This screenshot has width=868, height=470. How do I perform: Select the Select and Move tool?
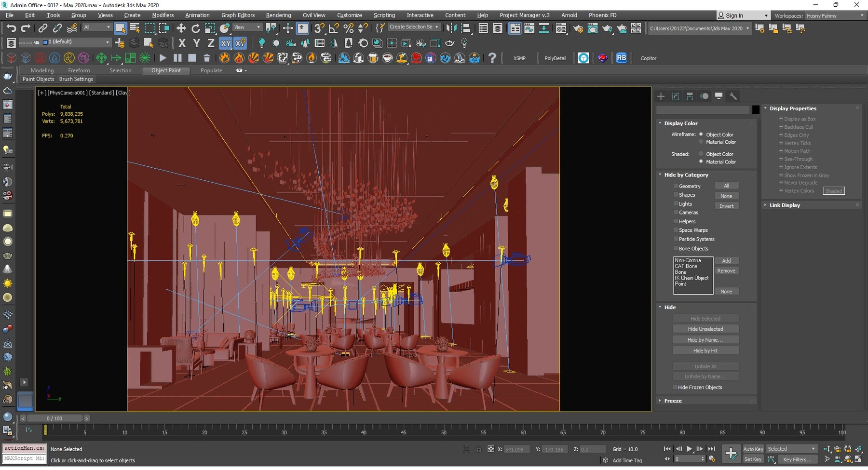pyautogui.click(x=181, y=28)
